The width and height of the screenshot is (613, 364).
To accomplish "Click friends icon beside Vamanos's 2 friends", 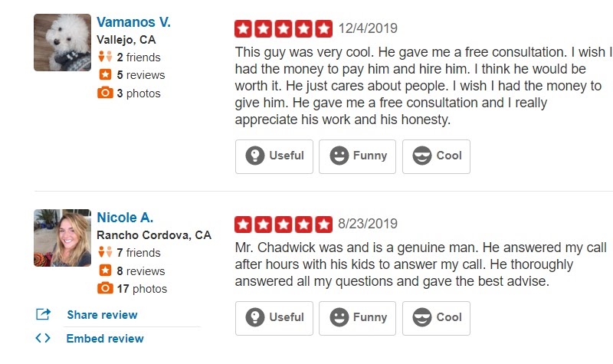I will point(105,57).
